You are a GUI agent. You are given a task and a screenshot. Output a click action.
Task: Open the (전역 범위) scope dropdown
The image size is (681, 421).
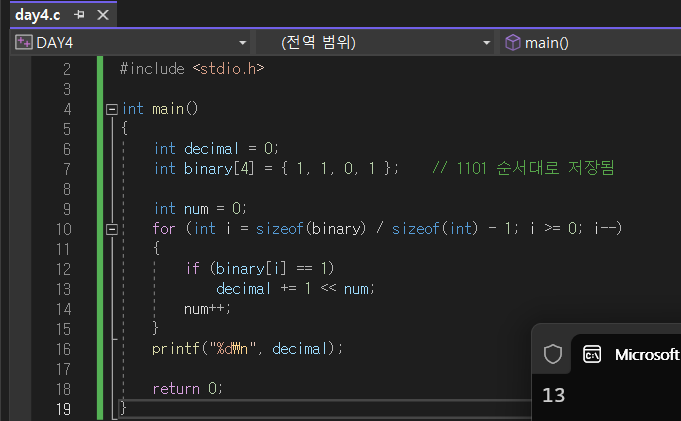point(486,43)
